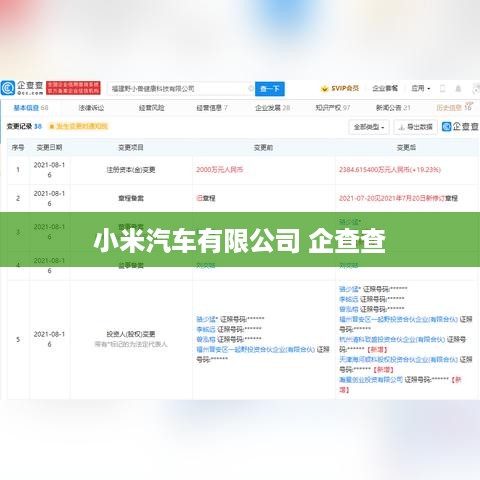Switch to the 新闻公告 tab
This screenshot has height=480, width=480.
click(393, 108)
